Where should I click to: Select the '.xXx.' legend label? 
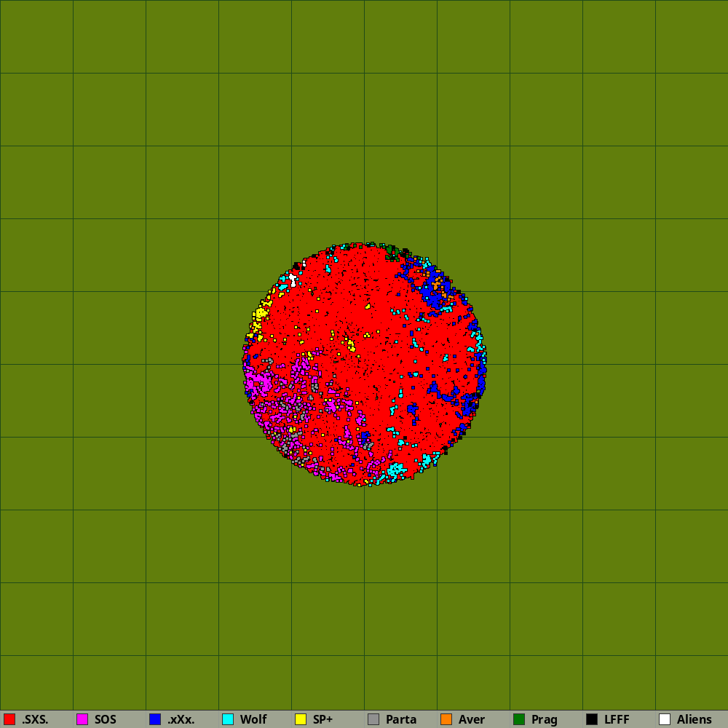coord(181,720)
